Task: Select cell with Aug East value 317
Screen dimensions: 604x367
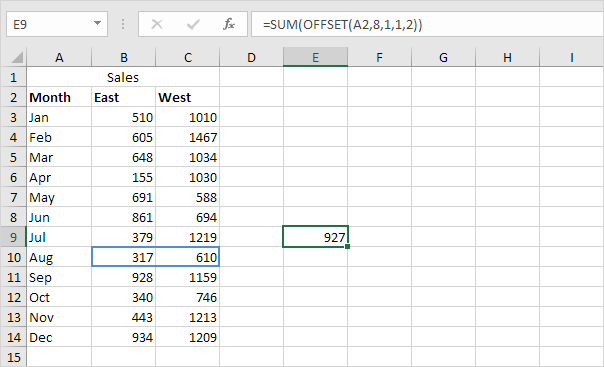Action: click(124, 257)
